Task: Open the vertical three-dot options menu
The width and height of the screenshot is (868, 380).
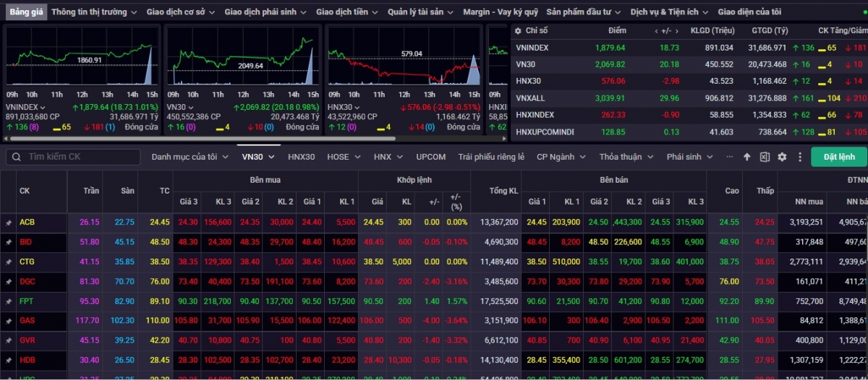Action: pyautogui.click(x=799, y=157)
